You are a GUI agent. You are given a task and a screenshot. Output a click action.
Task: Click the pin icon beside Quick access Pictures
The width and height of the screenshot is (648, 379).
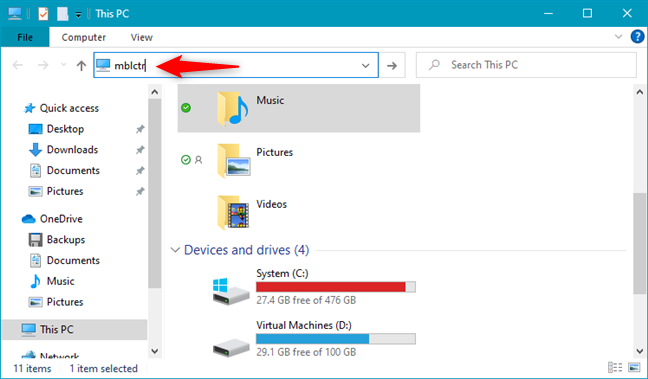click(x=140, y=191)
